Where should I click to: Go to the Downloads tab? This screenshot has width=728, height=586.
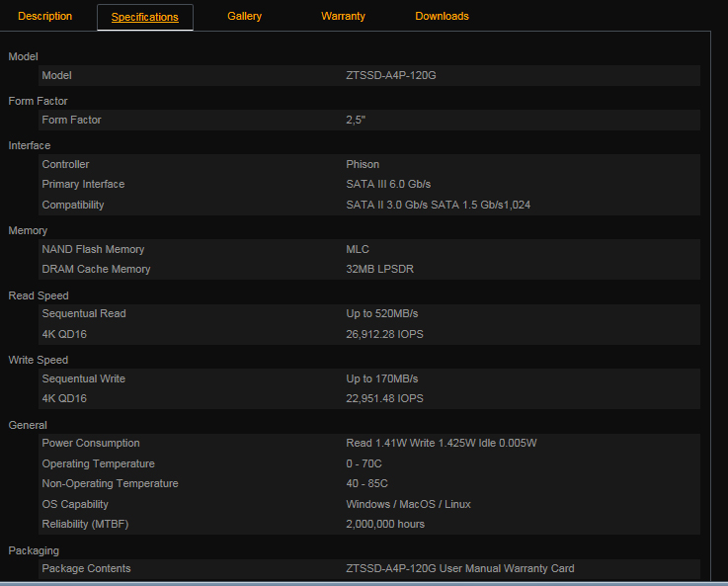(x=442, y=16)
